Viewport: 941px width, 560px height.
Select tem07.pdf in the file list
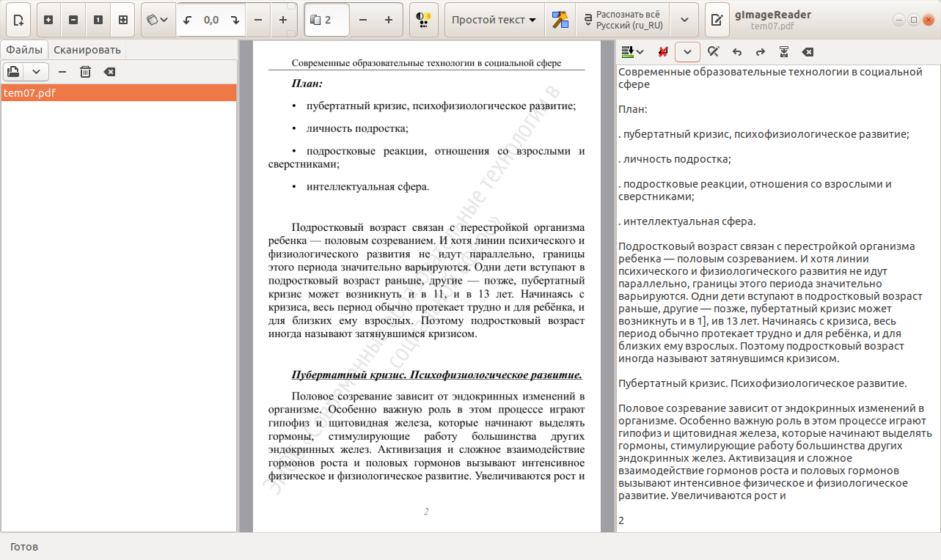(x=118, y=93)
